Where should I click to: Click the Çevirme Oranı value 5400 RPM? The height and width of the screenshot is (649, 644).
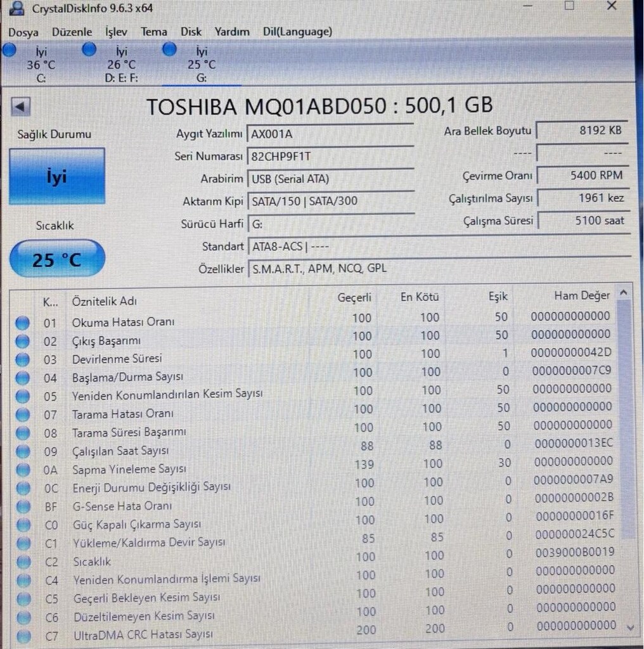pos(583,176)
